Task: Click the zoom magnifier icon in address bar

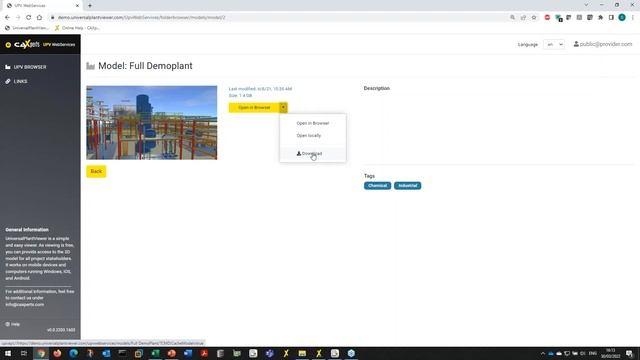Action: 513,18
